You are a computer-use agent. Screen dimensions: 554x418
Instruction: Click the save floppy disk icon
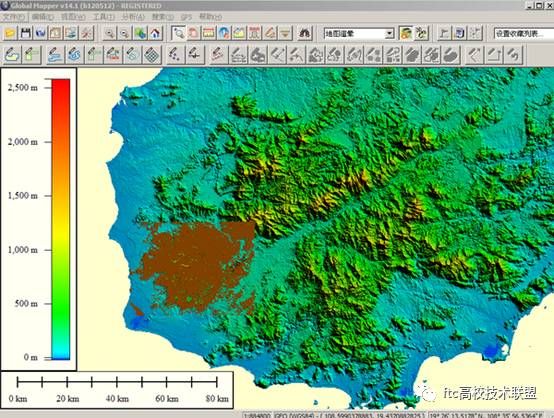coord(25,33)
